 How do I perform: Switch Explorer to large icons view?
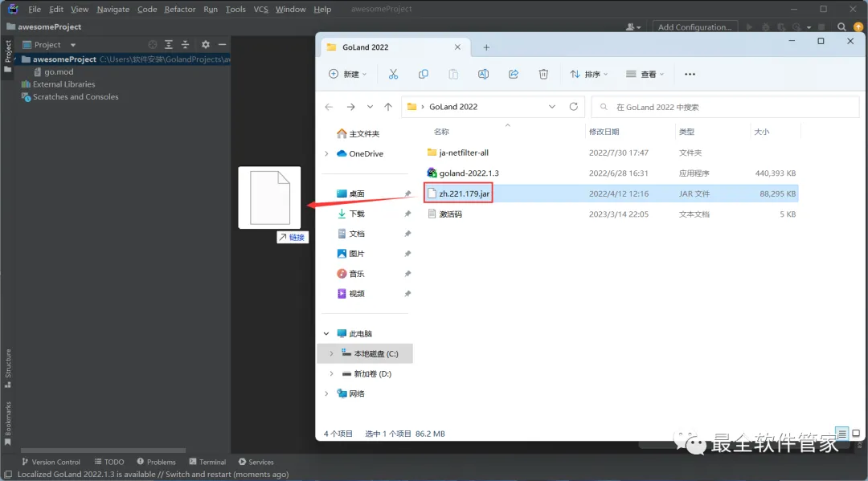(856, 434)
